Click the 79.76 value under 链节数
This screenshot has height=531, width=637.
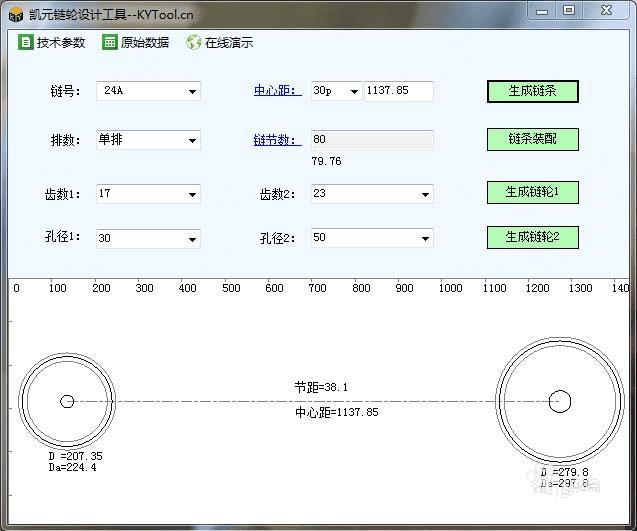(327, 161)
